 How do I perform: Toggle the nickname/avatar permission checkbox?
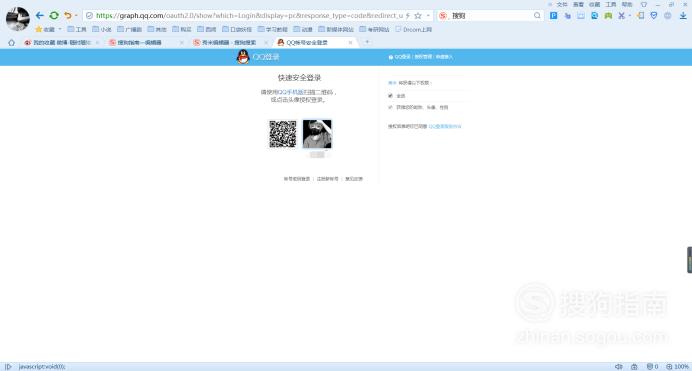(x=390, y=107)
